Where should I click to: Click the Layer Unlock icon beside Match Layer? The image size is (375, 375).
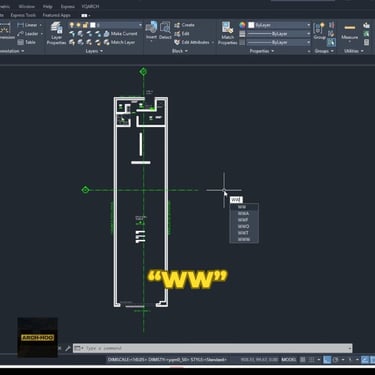(x=98, y=42)
